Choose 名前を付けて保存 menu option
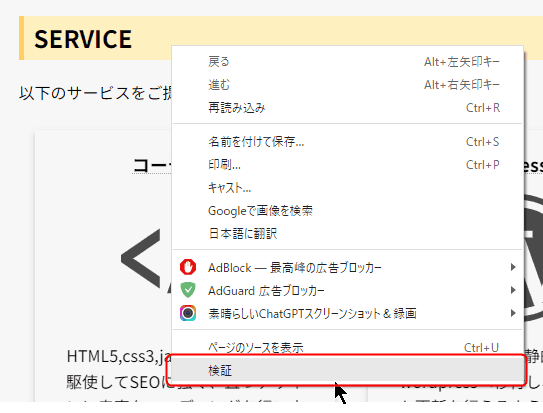543x413 pixels. [348, 142]
